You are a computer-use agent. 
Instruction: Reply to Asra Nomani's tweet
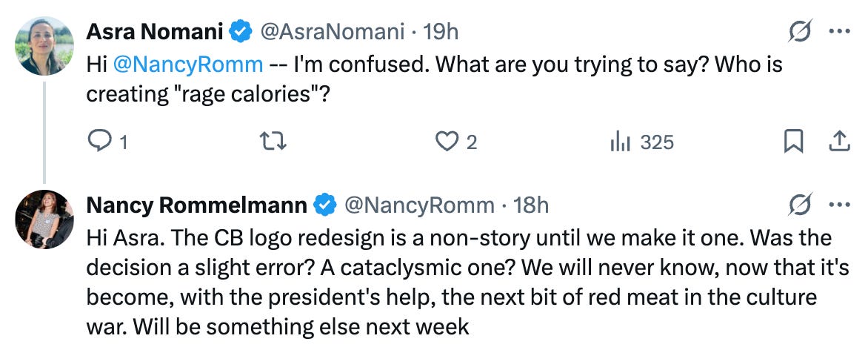(x=99, y=142)
